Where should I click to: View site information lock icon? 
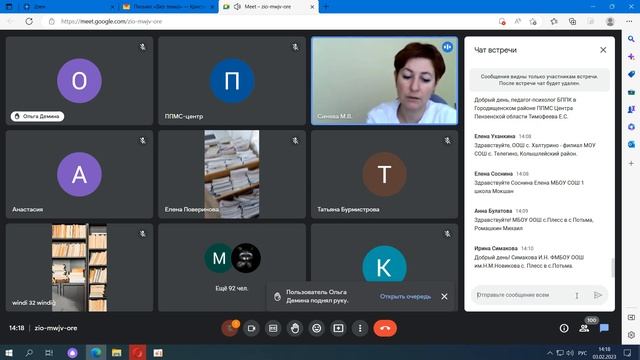click(52, 21)
